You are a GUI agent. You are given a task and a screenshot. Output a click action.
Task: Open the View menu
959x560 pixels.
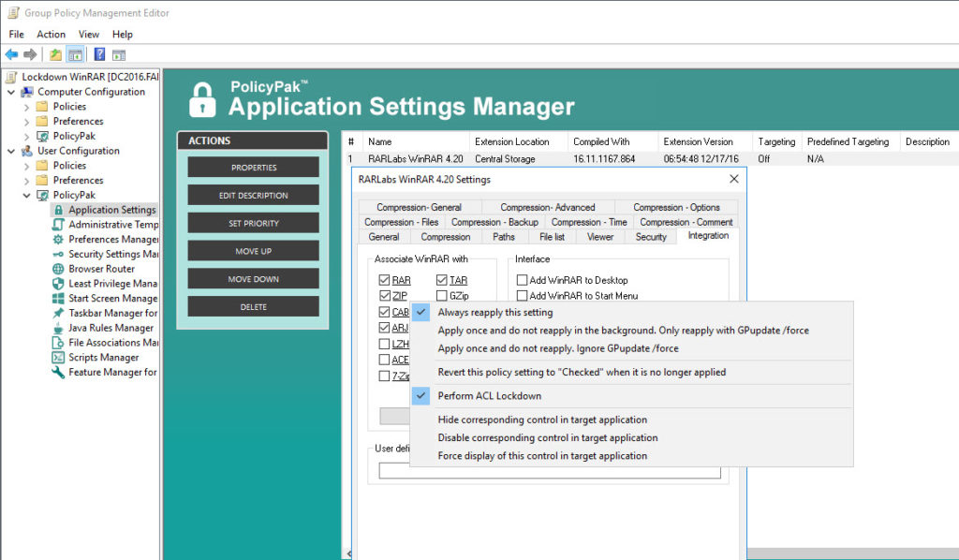(89, 35)
